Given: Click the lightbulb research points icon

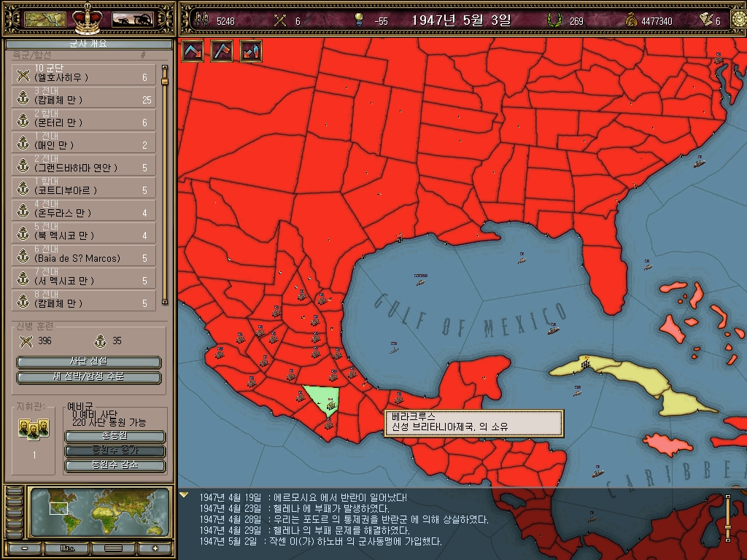Looking at the screenshot, I should point(359,20).
